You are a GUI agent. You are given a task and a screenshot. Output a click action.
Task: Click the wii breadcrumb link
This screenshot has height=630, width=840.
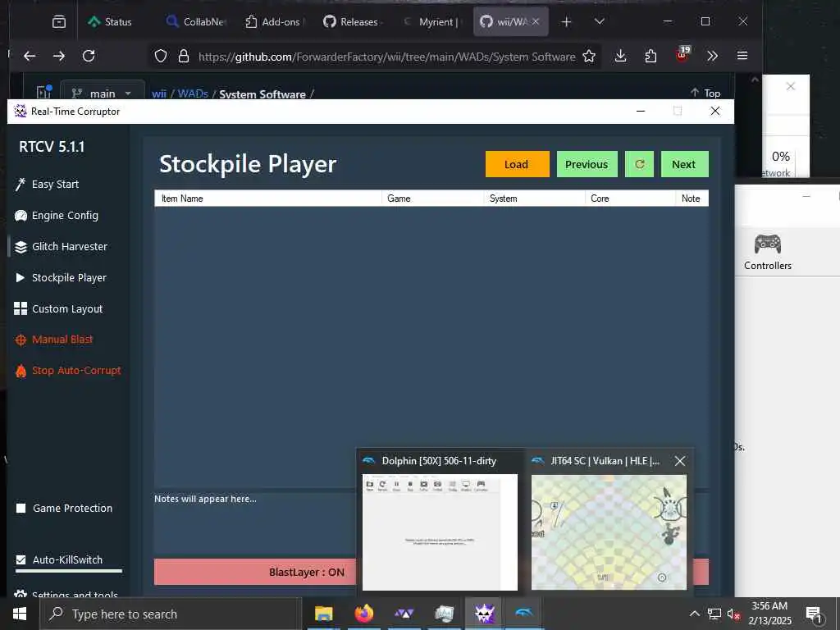[159, 94]
